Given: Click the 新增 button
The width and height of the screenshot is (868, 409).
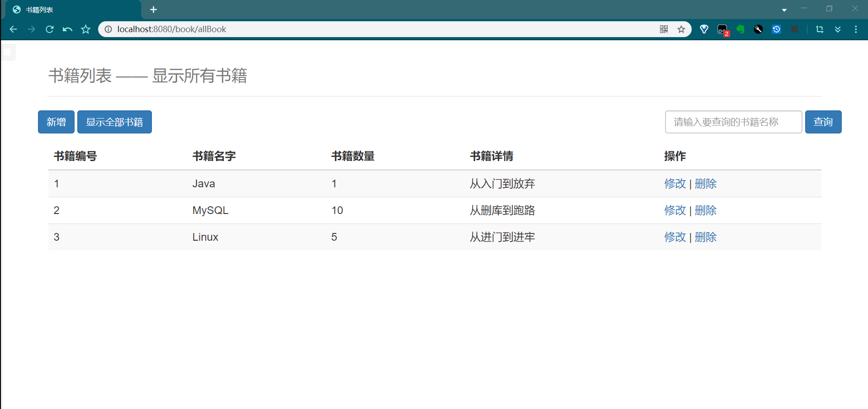Looking at the screenshot, I should click(56, 122).
